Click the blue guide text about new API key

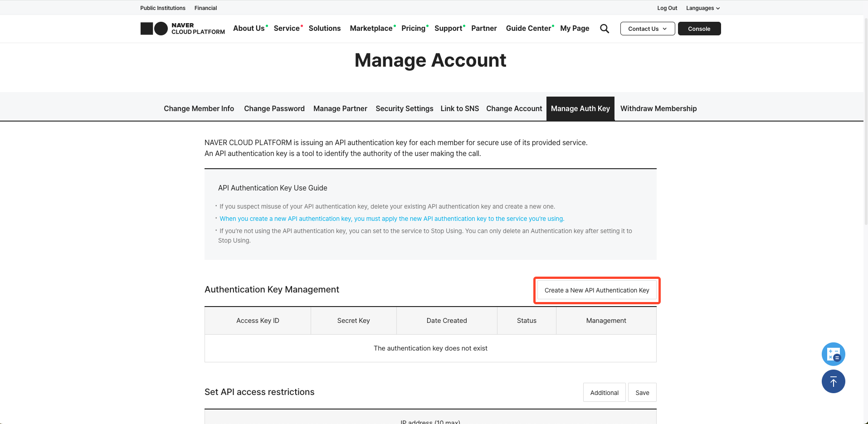tap(392, 219)
